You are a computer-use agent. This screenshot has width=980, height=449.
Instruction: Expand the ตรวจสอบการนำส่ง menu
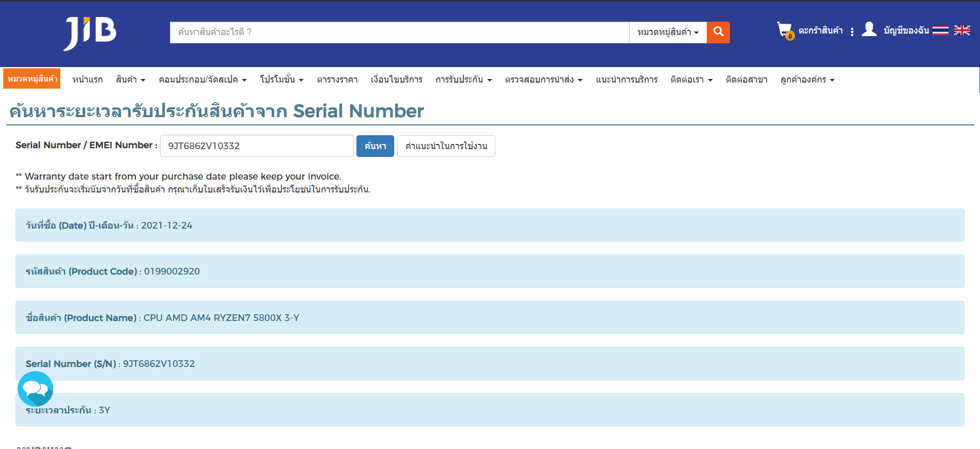[543, 79]
